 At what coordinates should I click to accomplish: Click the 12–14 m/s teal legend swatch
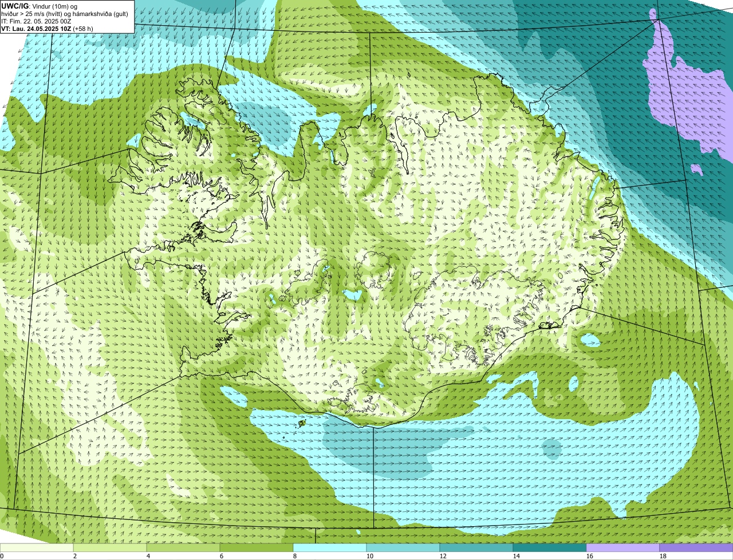(476, 547)
